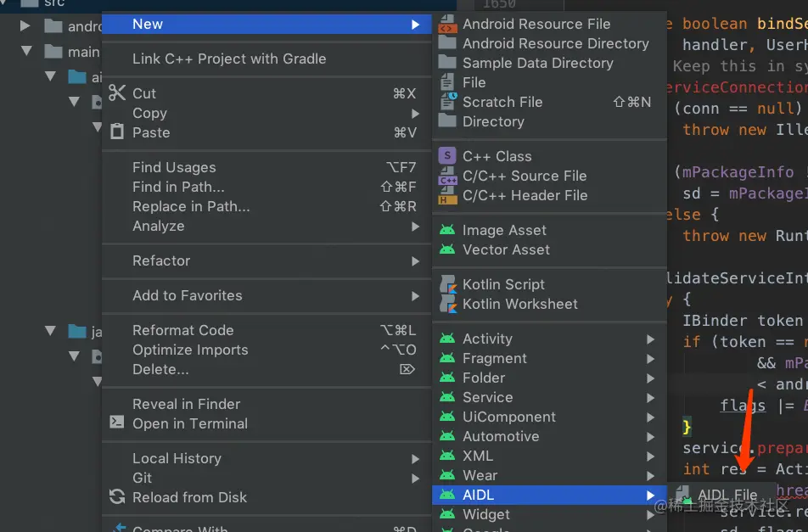808x532 pixels.
Task: Click the Kotlin Script icon
Action: tap(448, 284)
